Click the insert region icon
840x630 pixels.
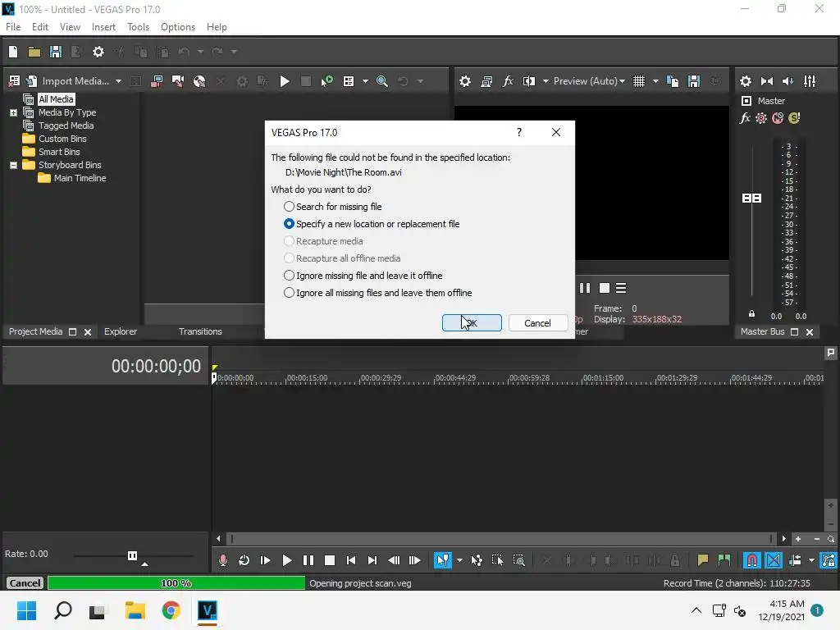point(724,560)
